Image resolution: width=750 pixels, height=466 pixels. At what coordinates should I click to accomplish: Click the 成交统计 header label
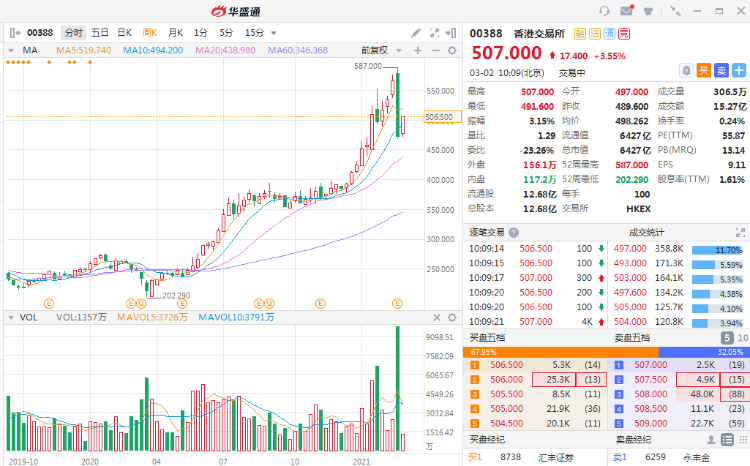(x=646, y=233)
